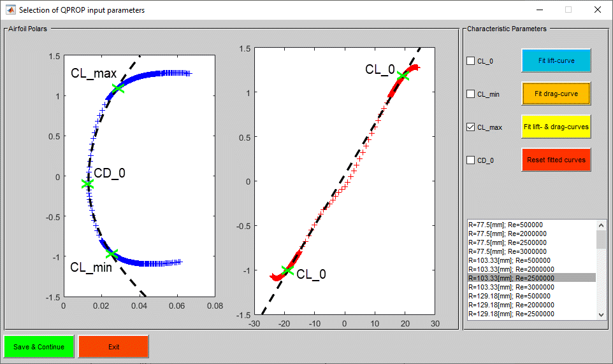Screen dimensions: 613x364
Task: Select highlighted entry R=103.33[mm]; Re=2500000
Action: (531, 278)
